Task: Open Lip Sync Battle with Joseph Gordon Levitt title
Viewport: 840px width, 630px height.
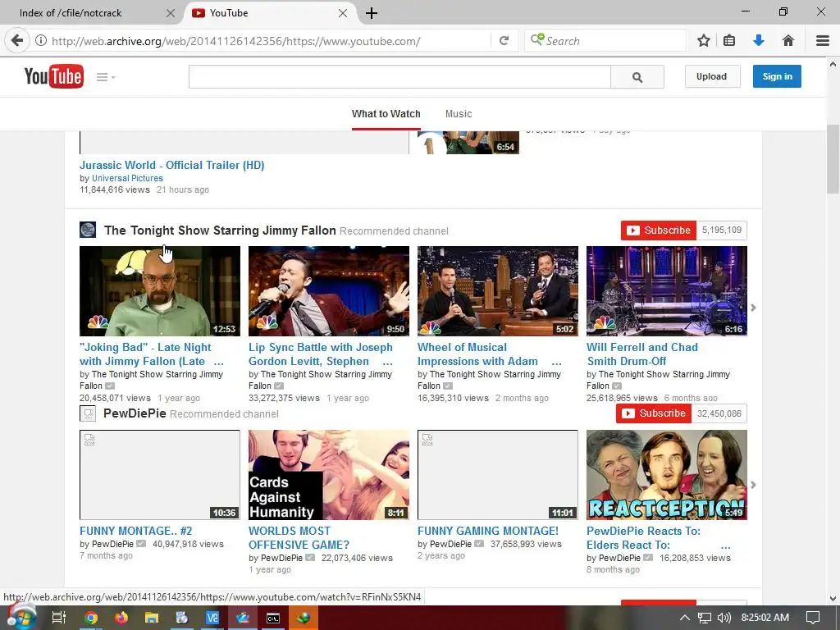Action: pyautogui.click(x=321, y=354)
